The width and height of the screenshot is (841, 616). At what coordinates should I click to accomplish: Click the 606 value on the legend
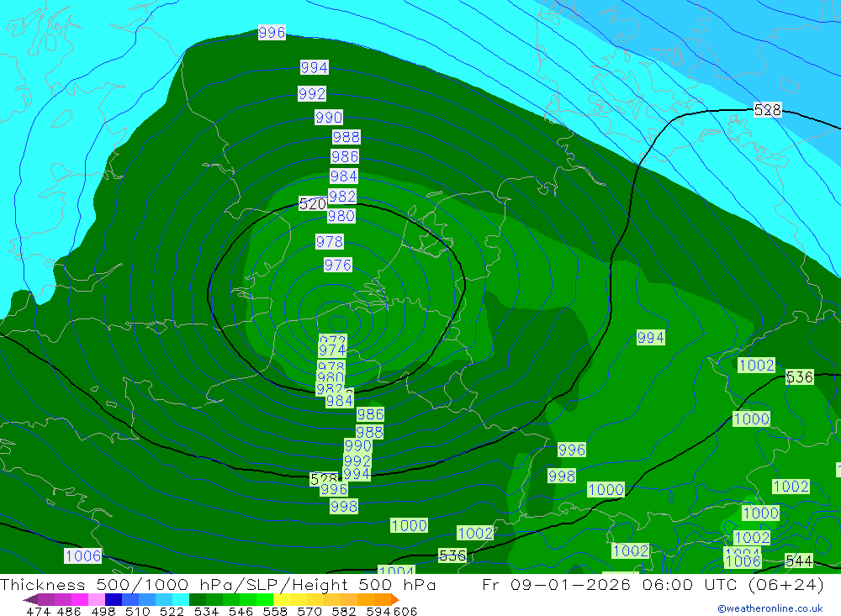pos(405,611)
